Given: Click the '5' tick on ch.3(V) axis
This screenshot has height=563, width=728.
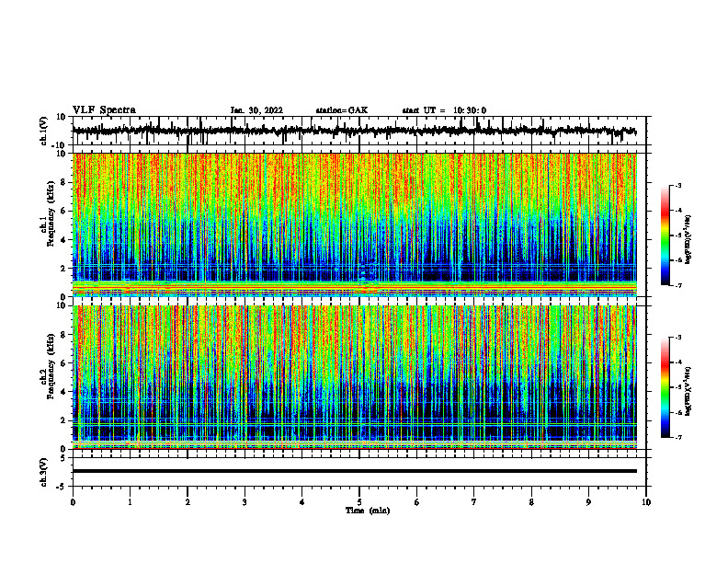Looking at the screenshot, I should [x=63, y=458].
